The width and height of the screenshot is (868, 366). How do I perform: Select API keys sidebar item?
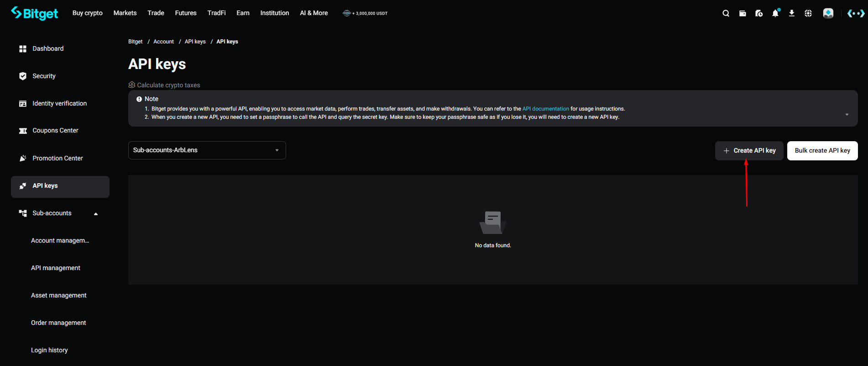click(x=60, y=187)
